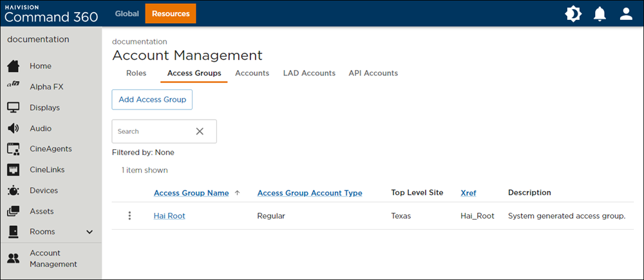Open CineAgents via its sidebar icon

[13, 149]
